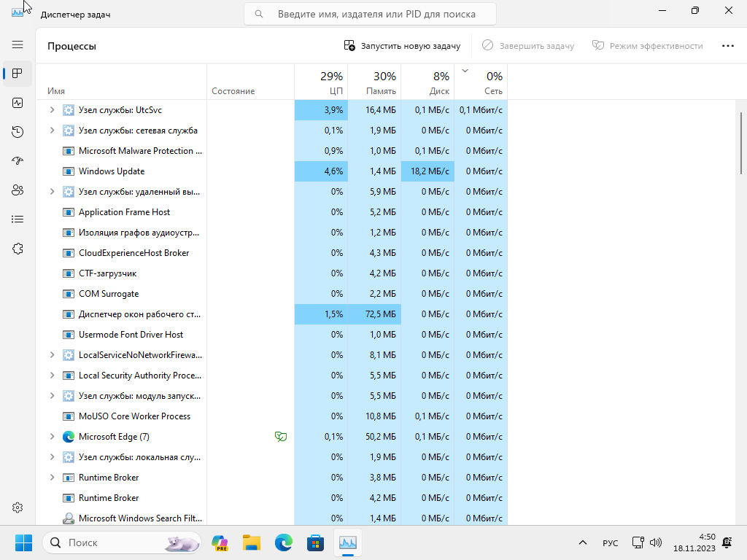Expand Узел службы: удаленный вызов group

click(52, 192)
